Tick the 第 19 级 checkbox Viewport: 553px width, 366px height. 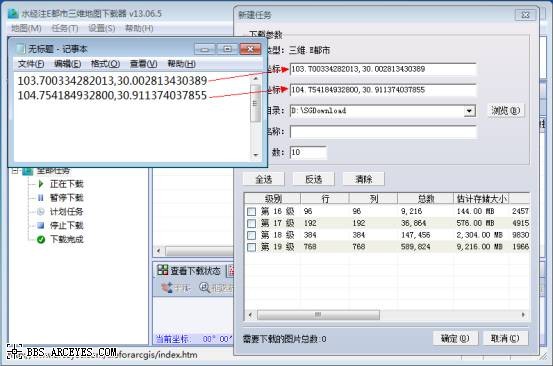(251, 247)
